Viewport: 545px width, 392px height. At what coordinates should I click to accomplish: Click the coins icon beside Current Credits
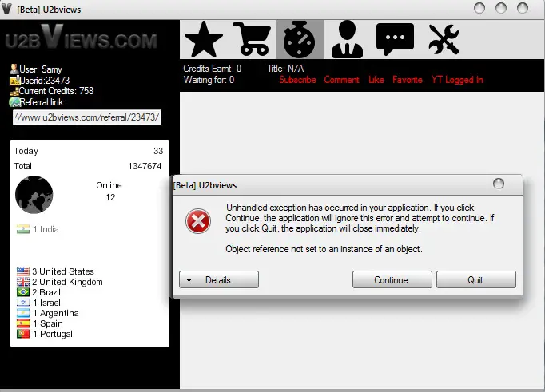[x=14, y=92]
